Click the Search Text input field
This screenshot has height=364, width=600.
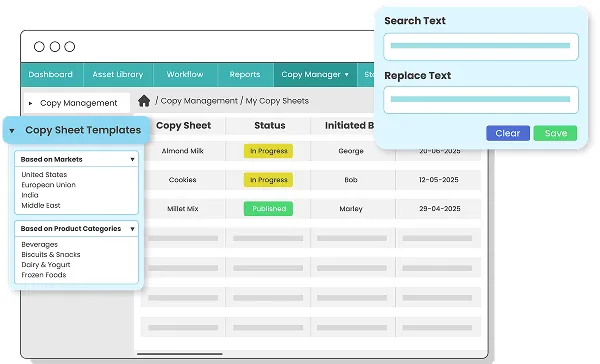pos(481,46)
